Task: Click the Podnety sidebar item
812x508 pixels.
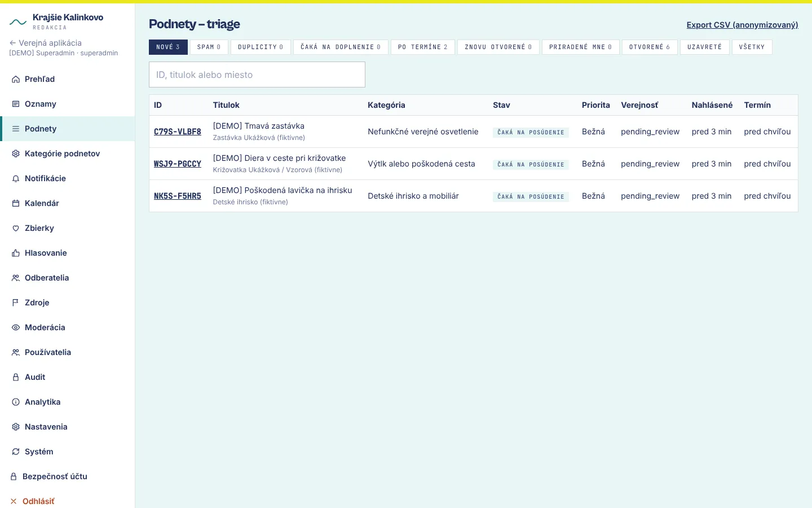Action: [68, 129]
